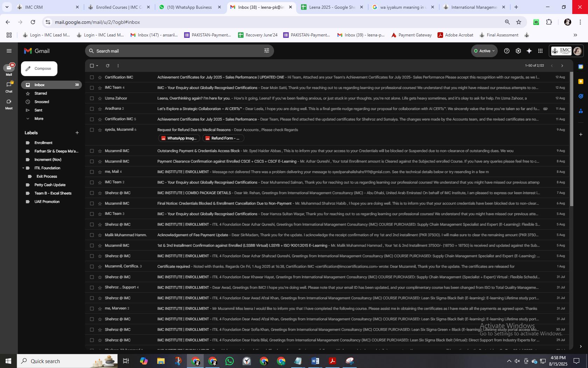Open Google Keep side panel icon
588x368 pixels.
[581, 81]
